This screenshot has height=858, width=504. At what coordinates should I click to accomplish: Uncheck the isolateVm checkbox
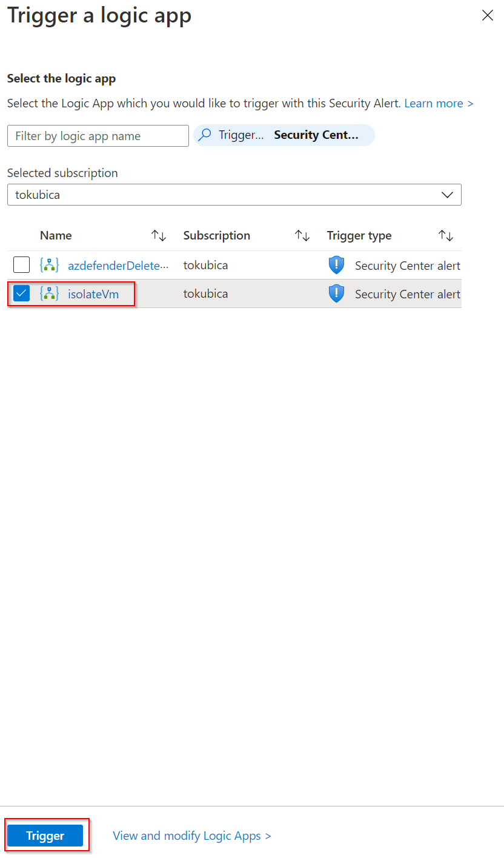(x=21, y=294)
